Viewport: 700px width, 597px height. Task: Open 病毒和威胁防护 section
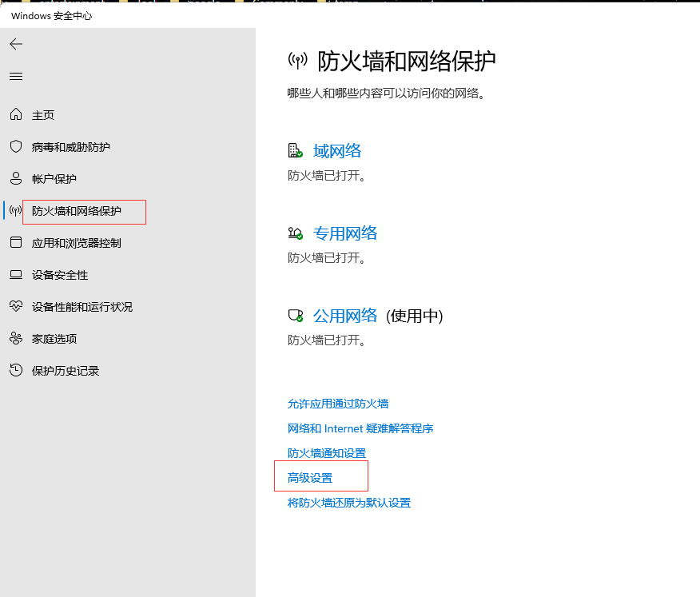pyautogui.click(x=71, y=147)
